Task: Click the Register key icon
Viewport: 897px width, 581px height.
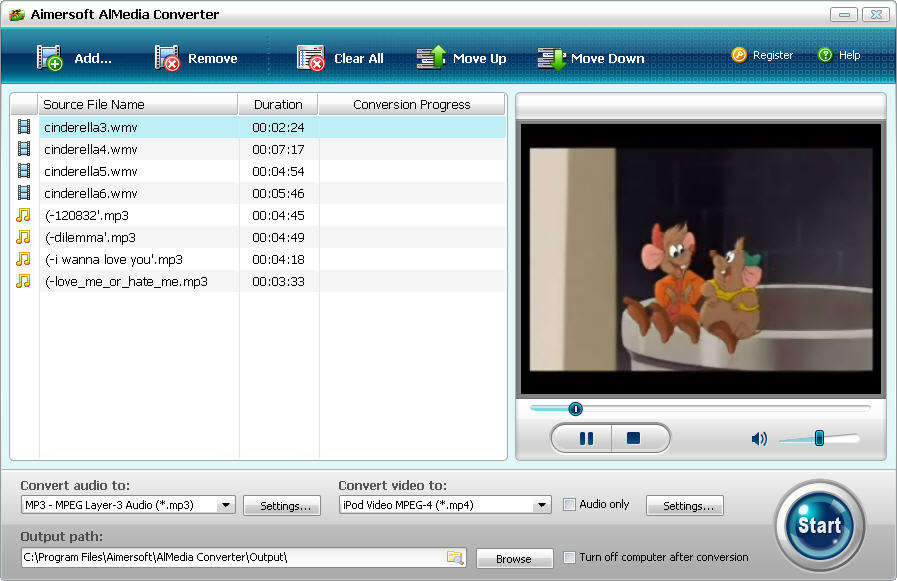Action: pyautogui.click(x=739, y=55)
